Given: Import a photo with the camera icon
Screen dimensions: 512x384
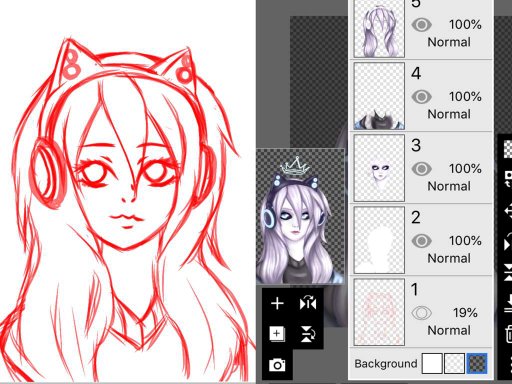Looking at the screenshot, I should tap(277, 365).
